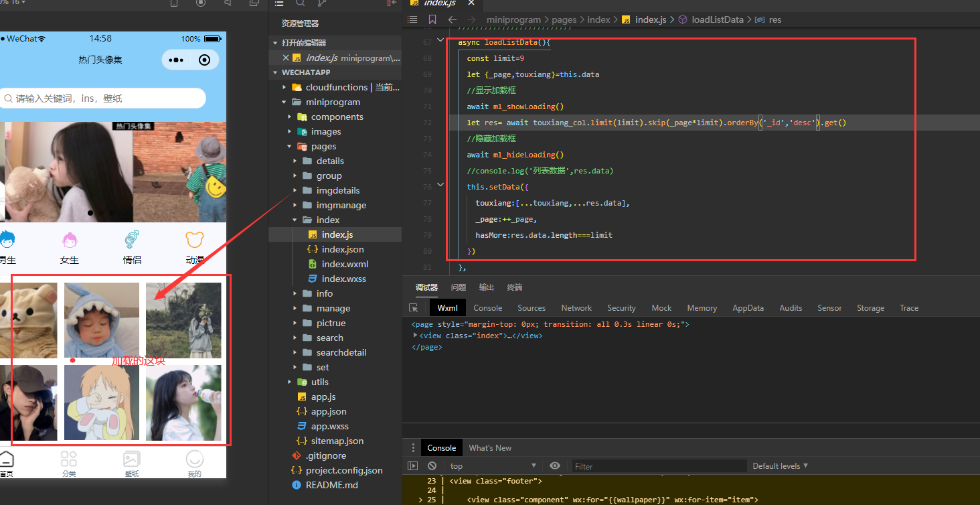This screenshot has height=505, width=980.
Task: Open sitemap.json in the file tree
Action: click(337, 441)
